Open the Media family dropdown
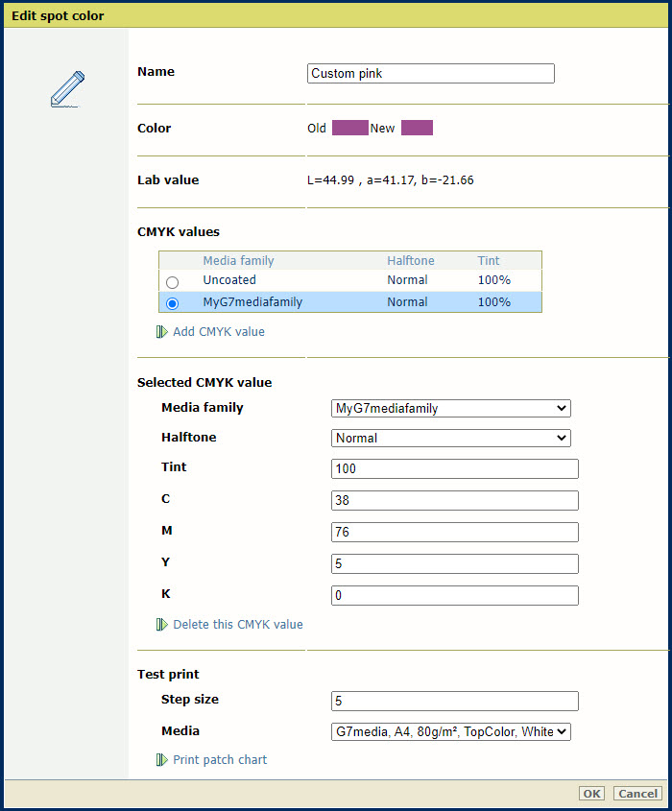This screenshot has height=811, width=672. coord(450,409)
